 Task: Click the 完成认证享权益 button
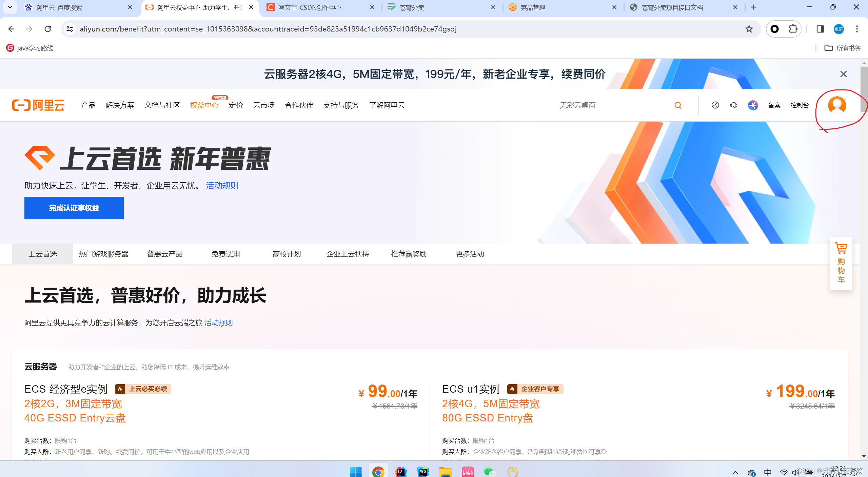(74, 208)
